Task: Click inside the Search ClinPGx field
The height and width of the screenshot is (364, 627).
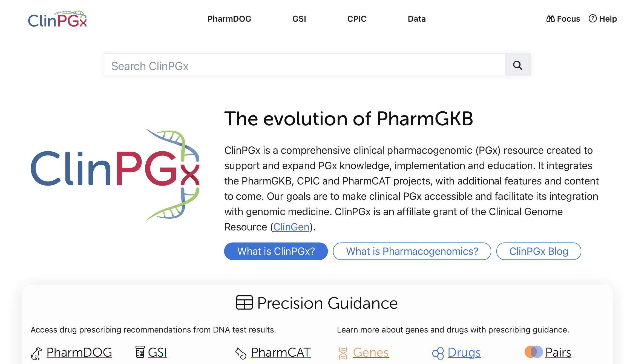Action: (301, 65)
